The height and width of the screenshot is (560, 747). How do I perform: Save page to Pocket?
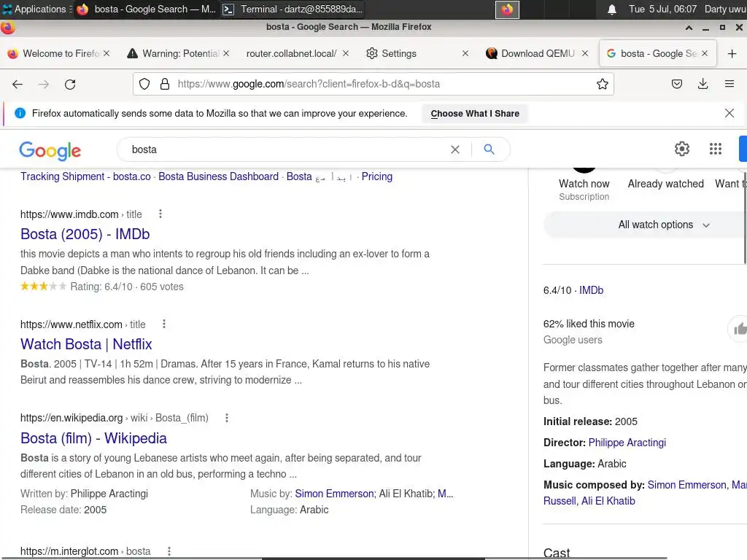676,85
